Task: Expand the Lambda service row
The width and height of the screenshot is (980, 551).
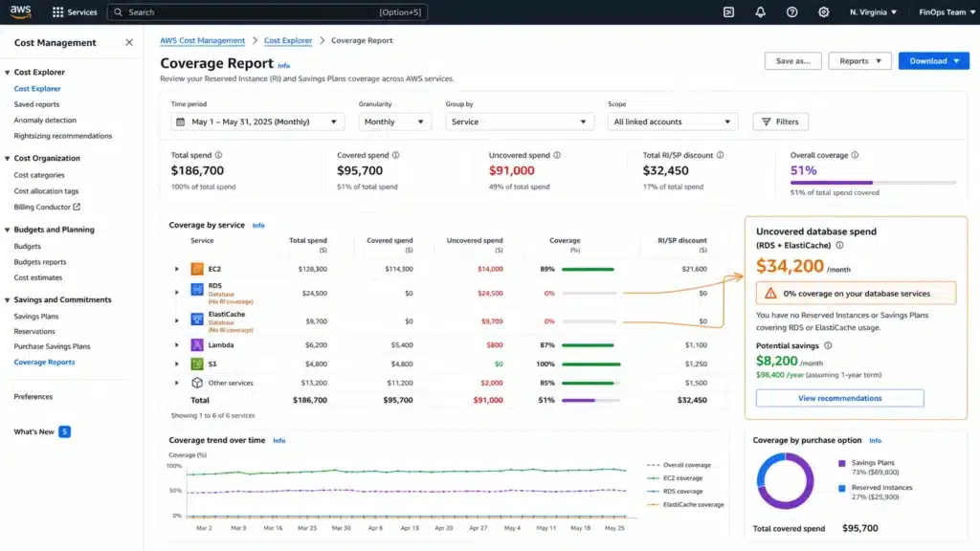Action: (x=177, y=344)
